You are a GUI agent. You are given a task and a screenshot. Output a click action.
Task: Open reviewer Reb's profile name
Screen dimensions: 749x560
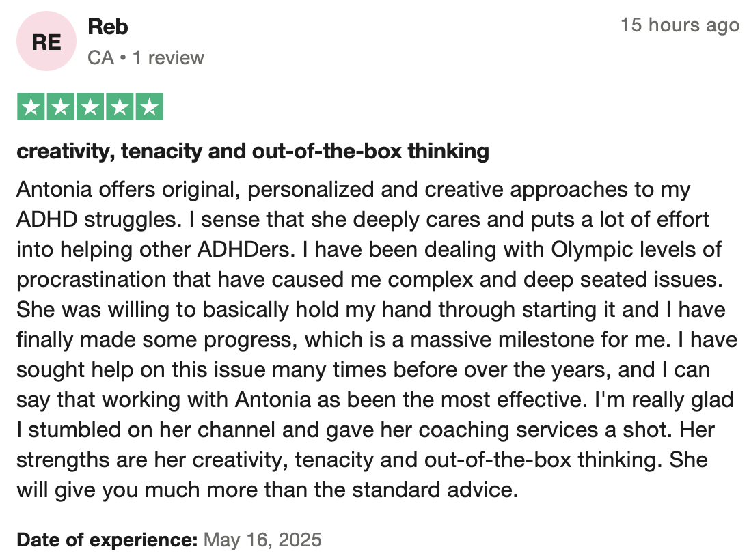(108, 27)
